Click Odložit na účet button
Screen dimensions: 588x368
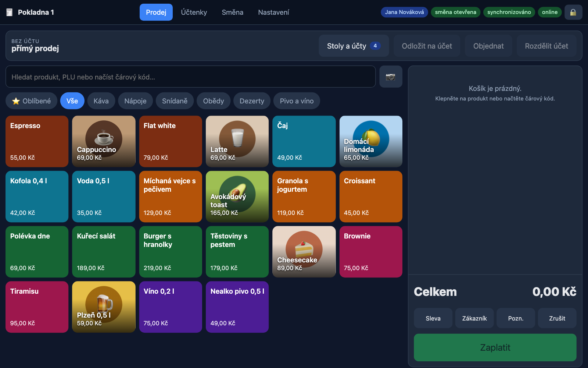click(x=427, y=46)
